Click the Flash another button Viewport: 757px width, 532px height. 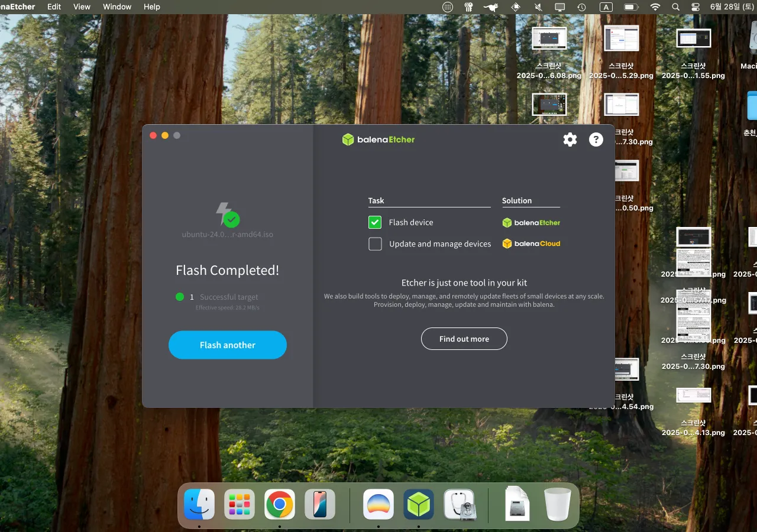[x=227, y=345]
